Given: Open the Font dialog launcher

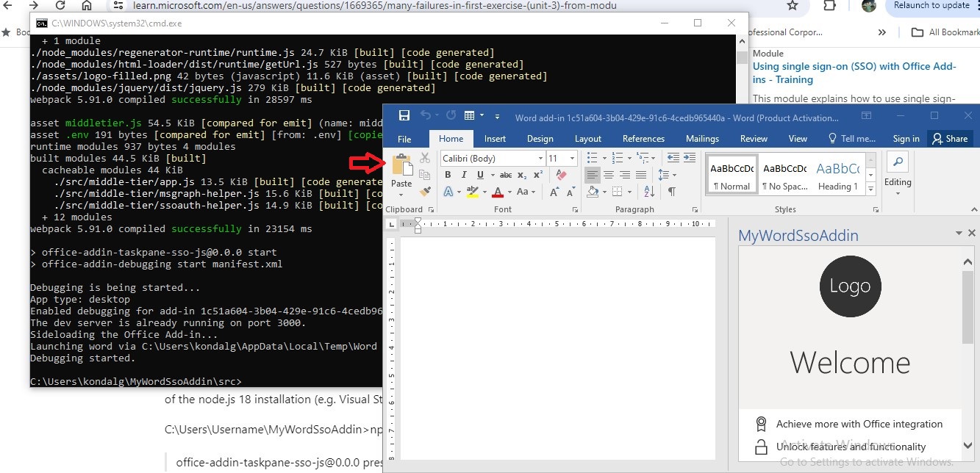Looking at the screenshot, I should [575, 210].
